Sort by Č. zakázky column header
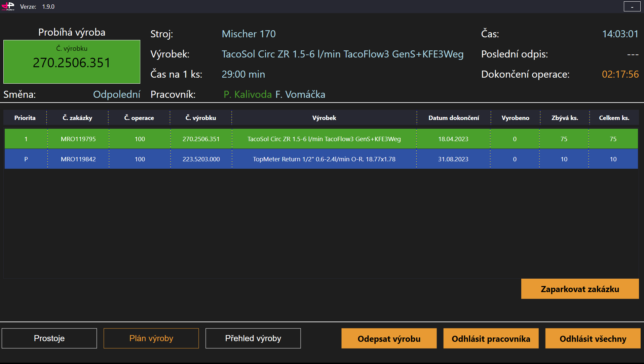Screen dimensions: 644x364 [x=77, y=118]
